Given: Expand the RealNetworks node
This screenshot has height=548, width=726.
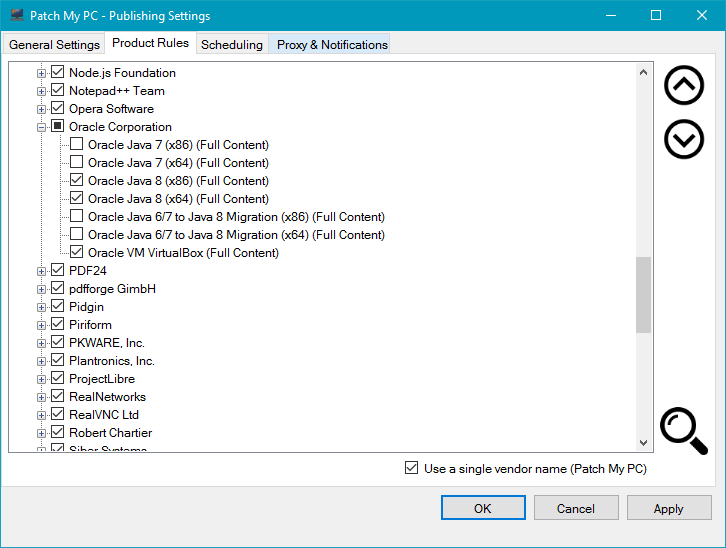Looking at the screenshot, I should click(41, 398).
